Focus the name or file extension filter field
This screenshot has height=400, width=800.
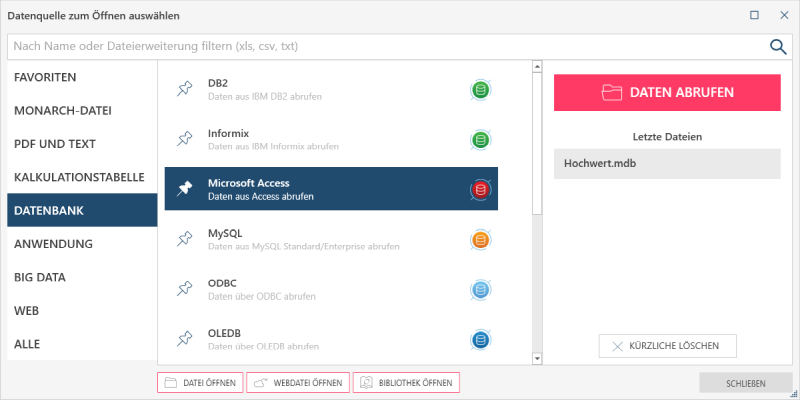pyautogui.click(x=385, y=46)
